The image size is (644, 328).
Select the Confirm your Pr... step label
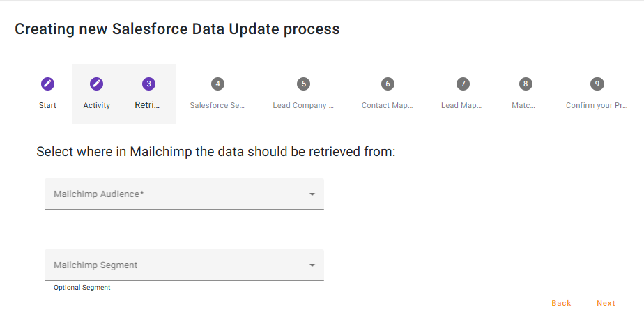596,106
